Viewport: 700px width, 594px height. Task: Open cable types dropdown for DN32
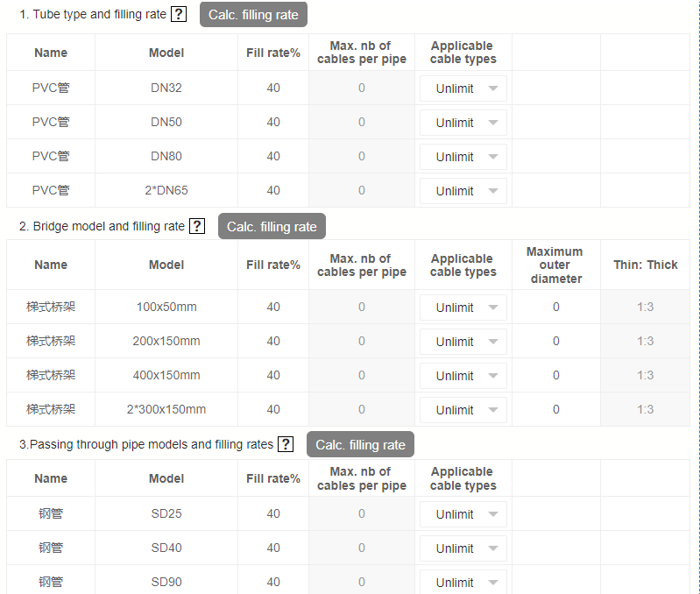coord(463,88)
